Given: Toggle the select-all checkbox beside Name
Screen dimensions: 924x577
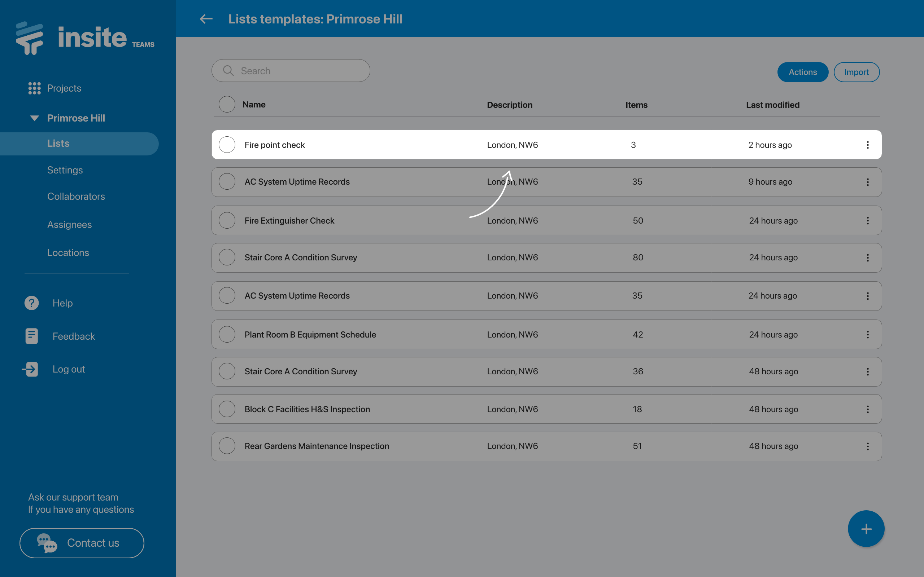Looking at the screenshot, I should (227, 104).
